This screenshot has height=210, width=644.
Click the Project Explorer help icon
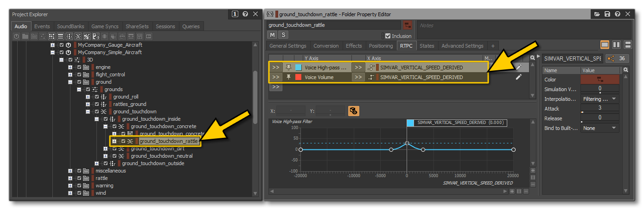coord(245,14)
